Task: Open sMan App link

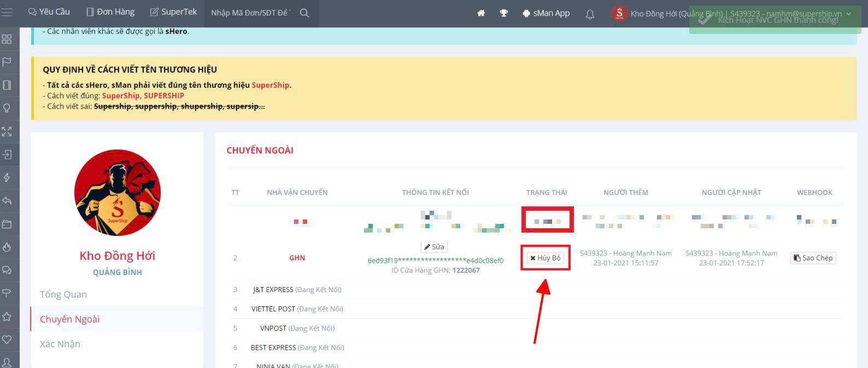Action: coord(546,13)
